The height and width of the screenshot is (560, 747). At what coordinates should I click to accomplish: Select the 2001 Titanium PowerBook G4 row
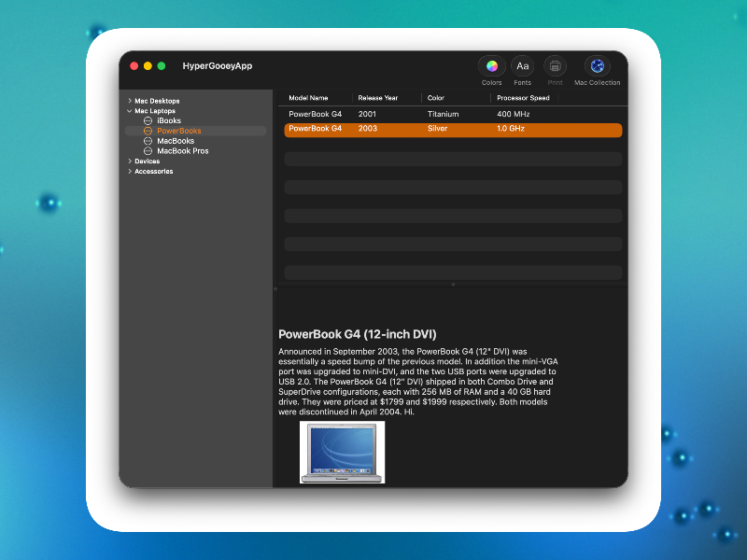(453, 114)
